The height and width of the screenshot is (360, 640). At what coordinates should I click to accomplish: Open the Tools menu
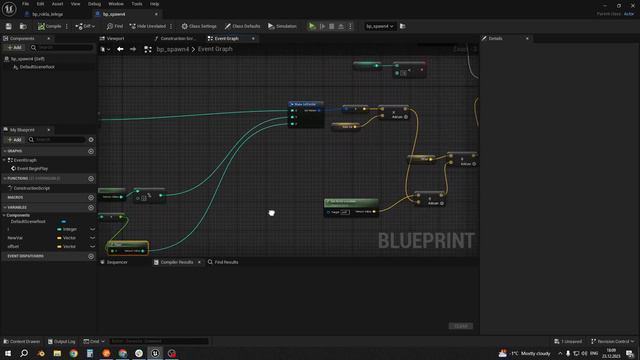tap(137, 4)
